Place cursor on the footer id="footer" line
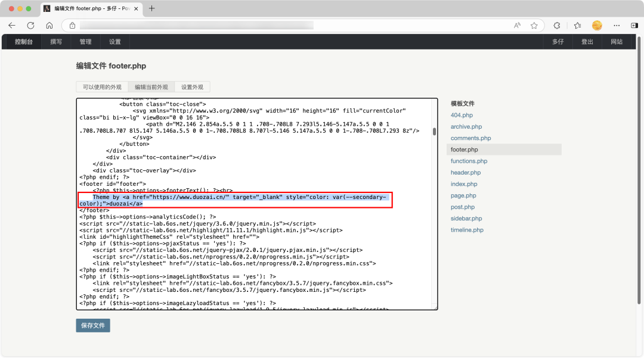The height and width of the screenshot is (358, 644). tap(113, 183)
